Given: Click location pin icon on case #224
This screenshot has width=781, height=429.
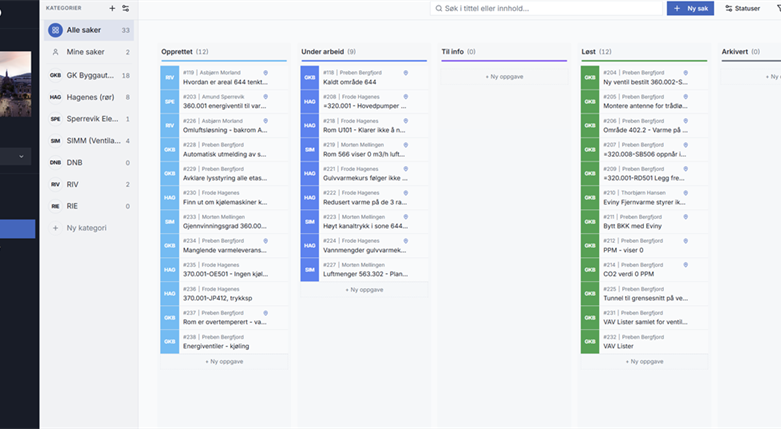Looking at the screenshot, I should 405,241.
